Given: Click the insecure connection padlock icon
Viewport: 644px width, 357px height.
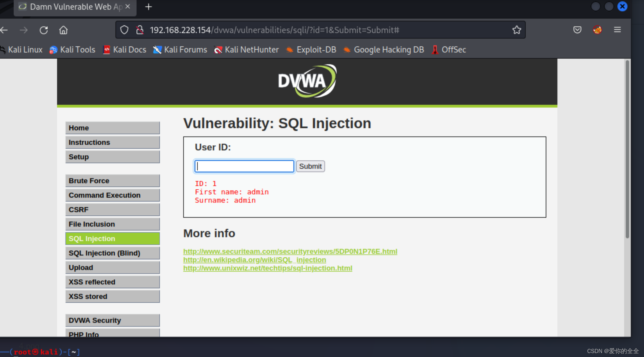Looking at the screenshot, I should 140,30.
